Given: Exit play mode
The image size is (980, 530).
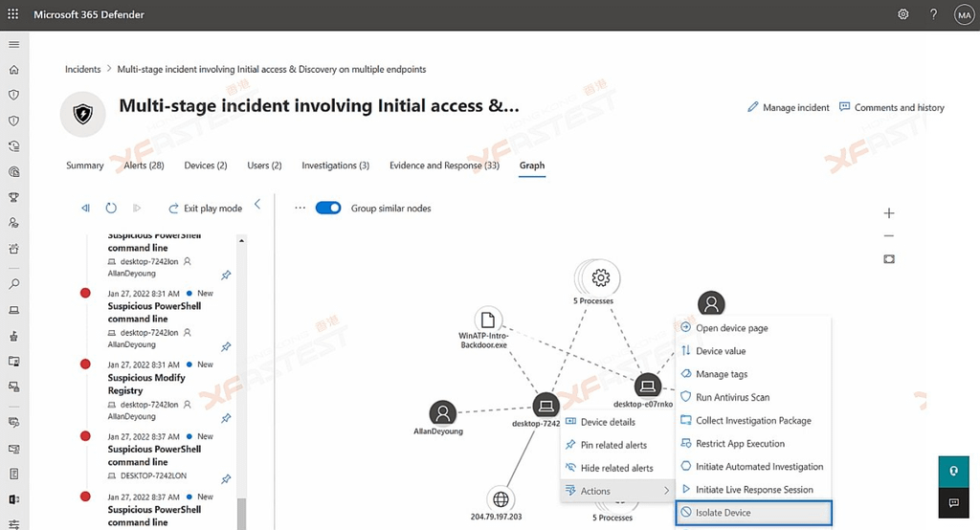Looking at the screenshot, I should coord(206,209).
